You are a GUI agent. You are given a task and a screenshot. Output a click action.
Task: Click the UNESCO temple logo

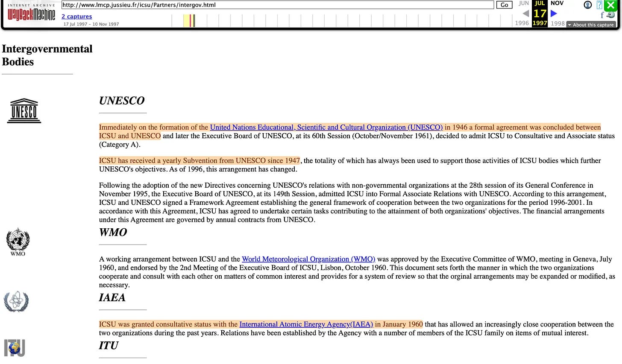[x=24, y=111]
